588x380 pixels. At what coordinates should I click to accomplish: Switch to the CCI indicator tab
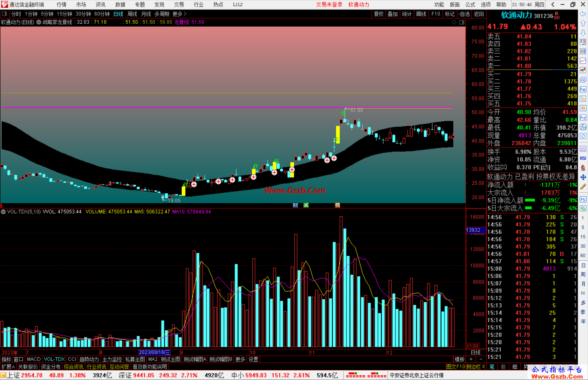pyautogui.click(x=72, y=359)
